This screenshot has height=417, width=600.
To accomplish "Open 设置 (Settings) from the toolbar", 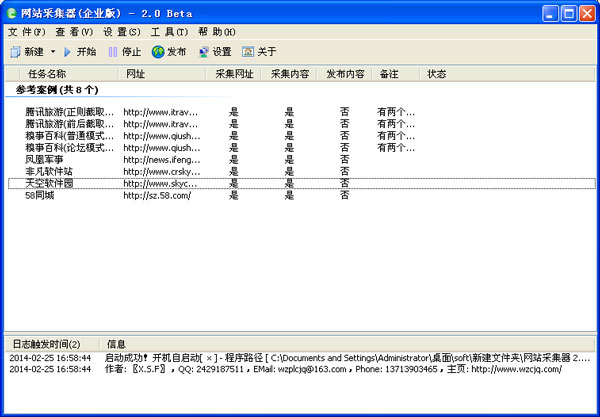I will click(x=204, y=51).
